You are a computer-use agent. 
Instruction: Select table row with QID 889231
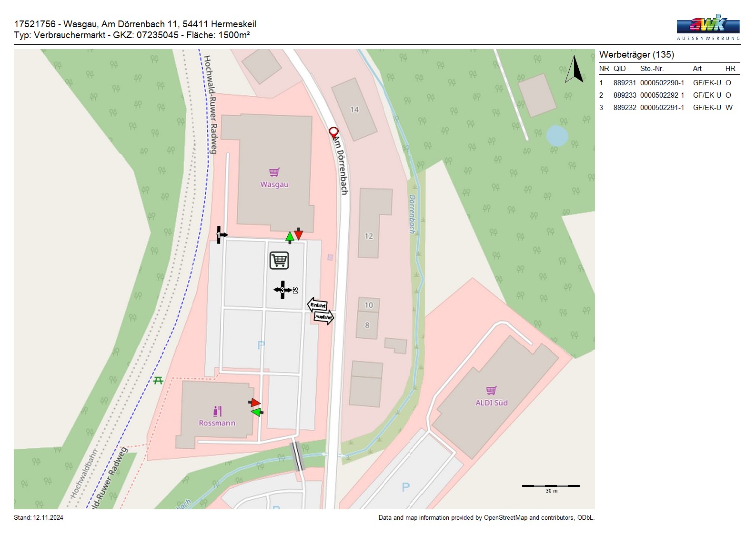click(x=669, y=83)
